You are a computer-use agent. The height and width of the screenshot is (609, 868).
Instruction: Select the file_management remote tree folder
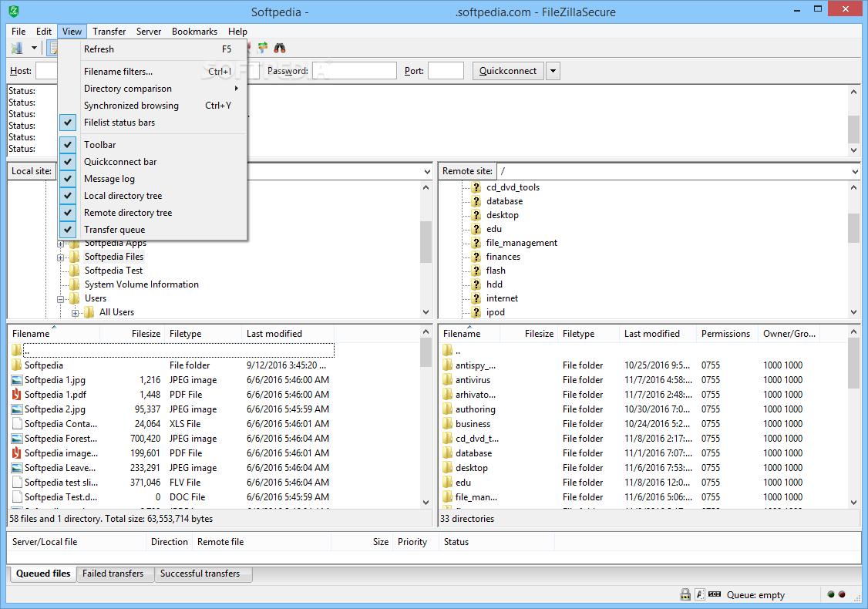pyautogui.click(x=521, y=243)
